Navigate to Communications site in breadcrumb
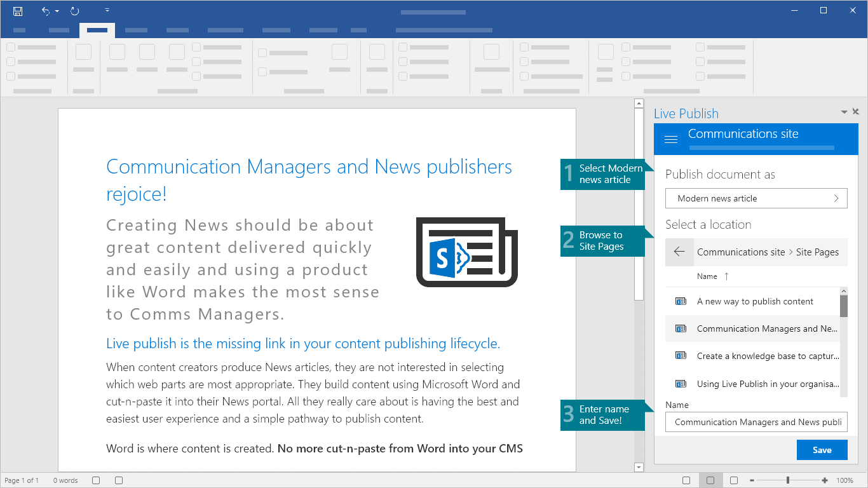Image resolution: width=868 pixels, height=488 pixels. point(741,252)
